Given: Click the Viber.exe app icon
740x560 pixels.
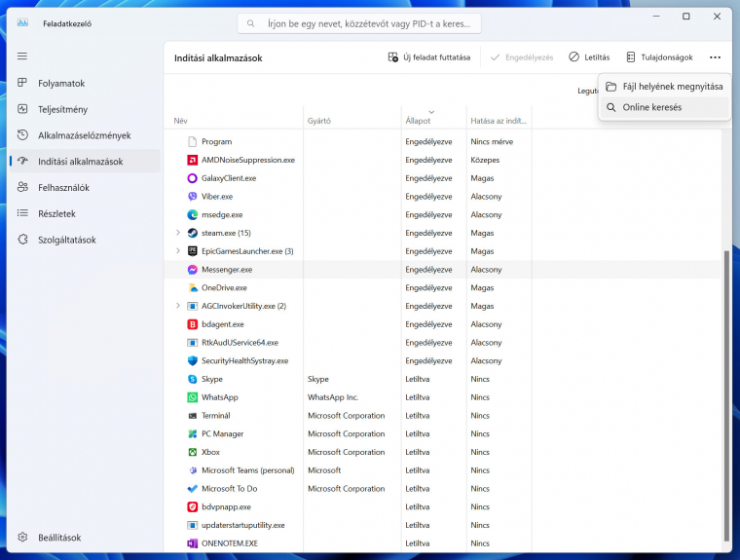Looking at the screenshot, I should (x=192, y=197).
